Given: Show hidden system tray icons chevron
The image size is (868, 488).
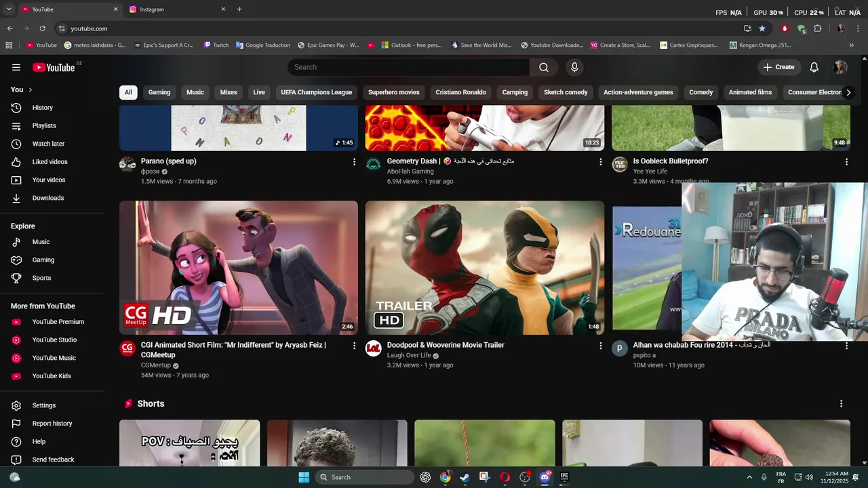Looking at the screenshot, I should 749,477.
